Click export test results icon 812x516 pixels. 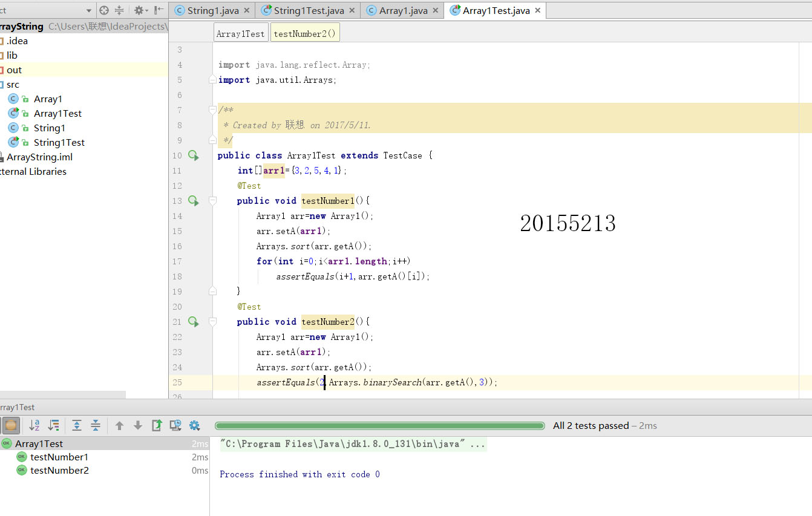(157, 425)
